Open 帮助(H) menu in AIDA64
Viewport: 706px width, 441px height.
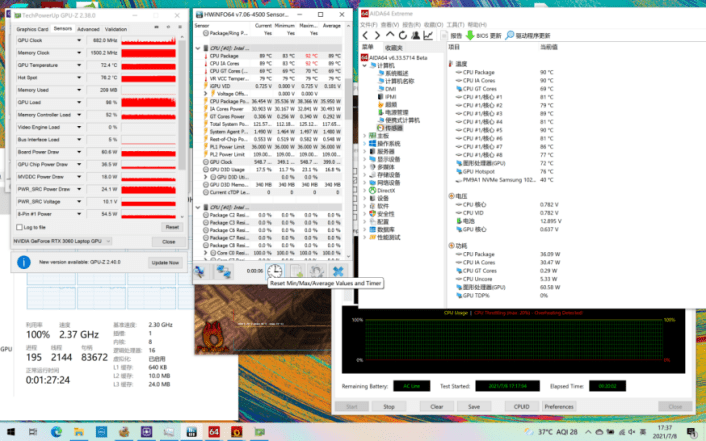(477, 24)
